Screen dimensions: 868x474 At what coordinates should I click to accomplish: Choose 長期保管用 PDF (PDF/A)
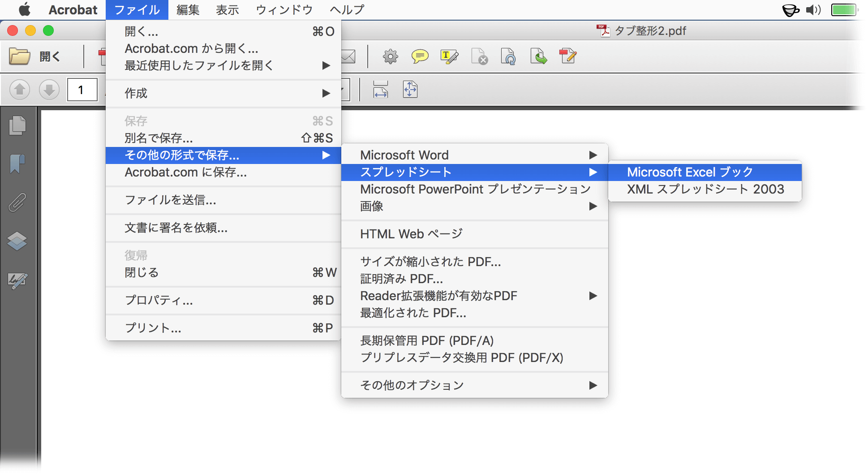(475, 340)
